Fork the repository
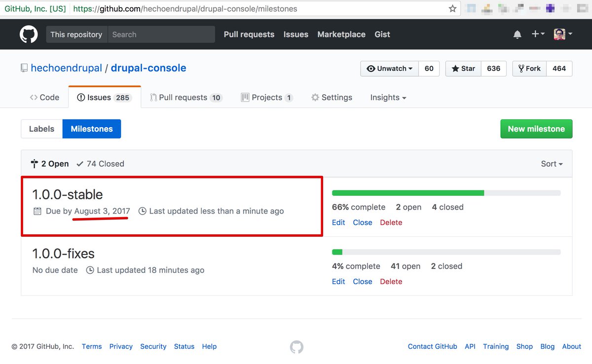The width and height of the screenshot is (592, 364). 529,69
